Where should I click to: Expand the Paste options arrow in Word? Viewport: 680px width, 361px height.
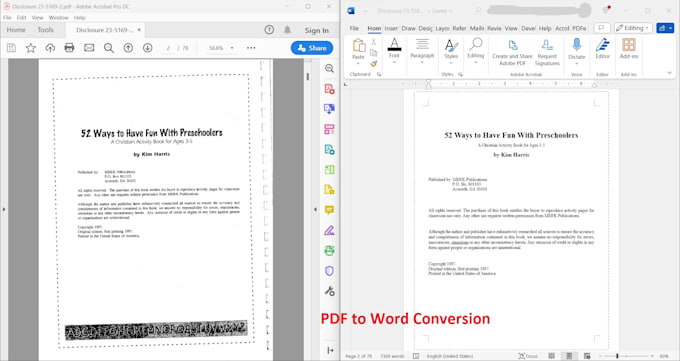(x=358, y=64)
